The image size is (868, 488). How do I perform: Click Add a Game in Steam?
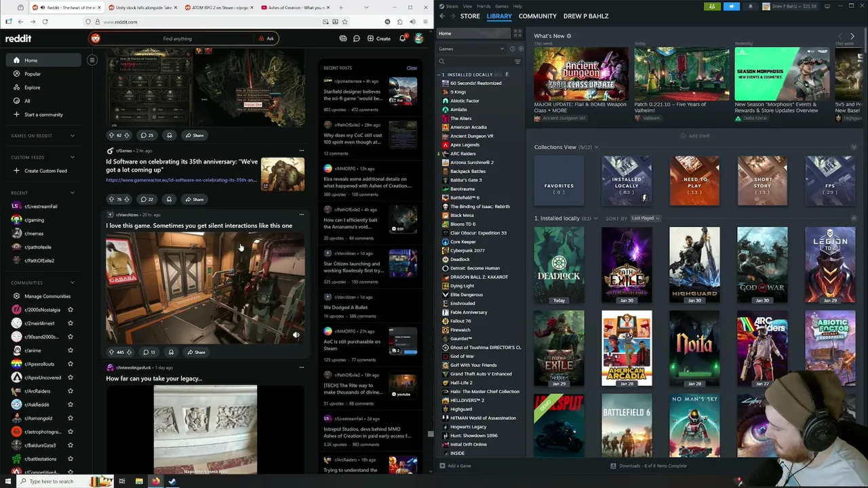pyautogui.click(x=455, y=466)
